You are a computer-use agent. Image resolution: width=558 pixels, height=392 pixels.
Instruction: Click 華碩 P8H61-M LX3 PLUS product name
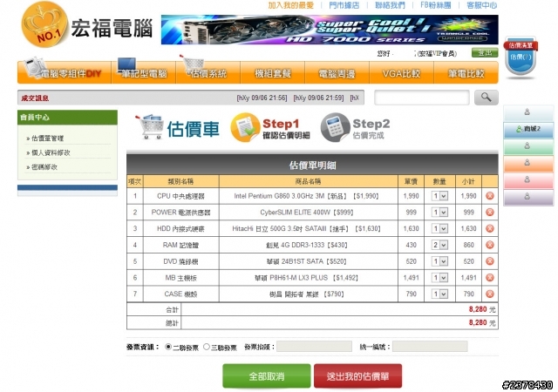point(306,278)
